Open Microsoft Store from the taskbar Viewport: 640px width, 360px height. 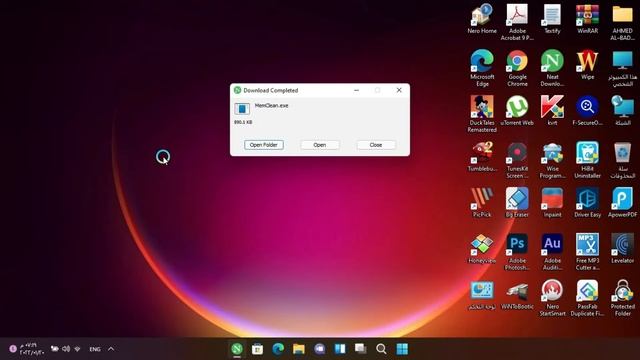tap(258, 349)
